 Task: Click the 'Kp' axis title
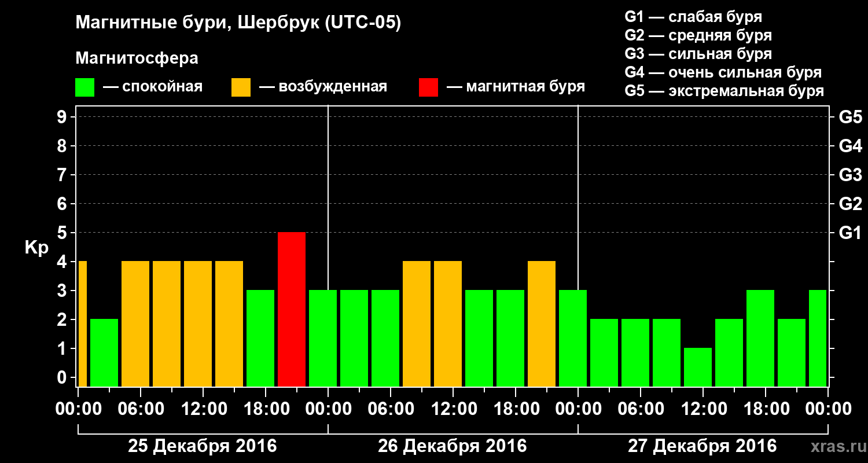36,248
